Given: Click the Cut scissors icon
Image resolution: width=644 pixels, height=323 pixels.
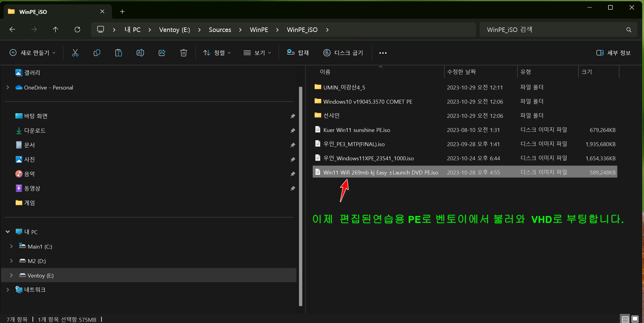Looking at the screenshot, I should pos(75,53).
